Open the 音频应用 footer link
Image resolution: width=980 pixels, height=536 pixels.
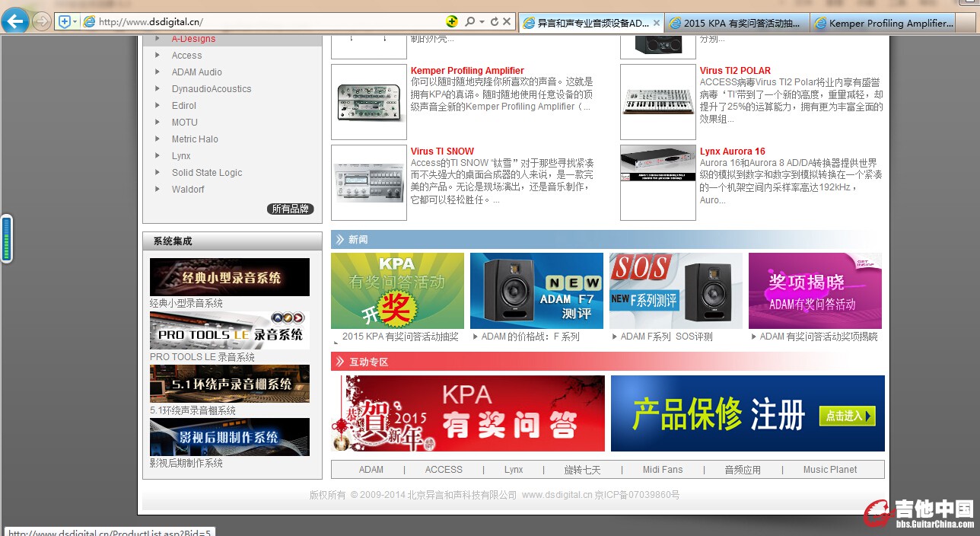click(743, 470)
